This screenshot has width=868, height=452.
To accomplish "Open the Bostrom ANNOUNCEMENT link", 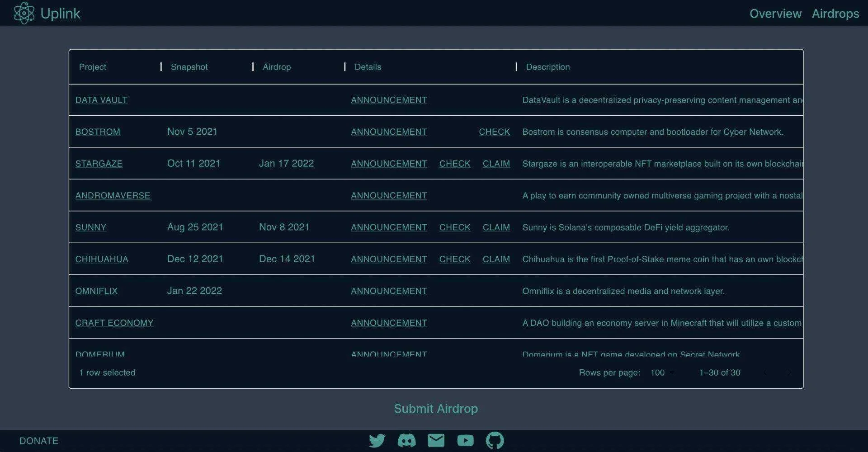I will (x=389, y=132).
